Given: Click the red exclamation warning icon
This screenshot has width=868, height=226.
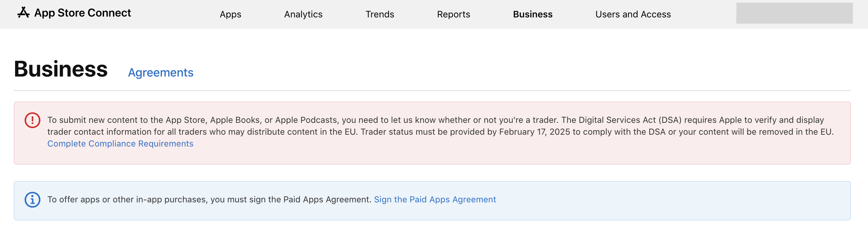Looking at the screenshot, I should [x=33, y=120].
